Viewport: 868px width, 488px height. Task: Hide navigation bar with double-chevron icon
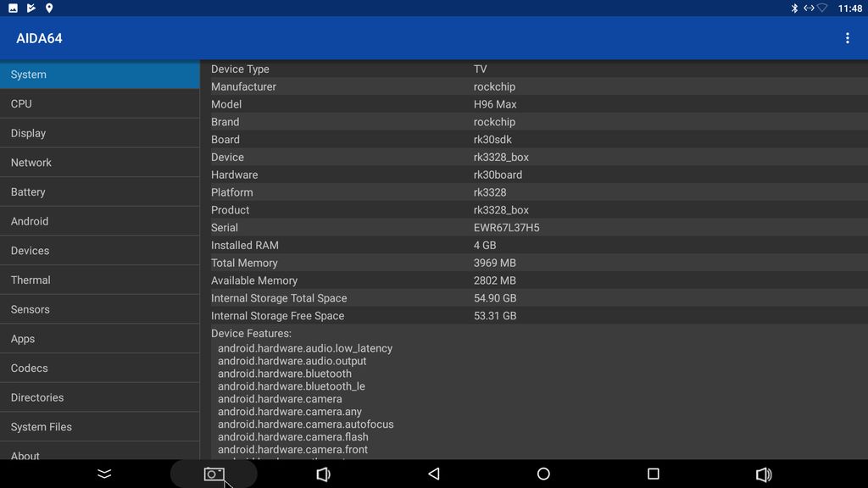click(x=104, y=474)
